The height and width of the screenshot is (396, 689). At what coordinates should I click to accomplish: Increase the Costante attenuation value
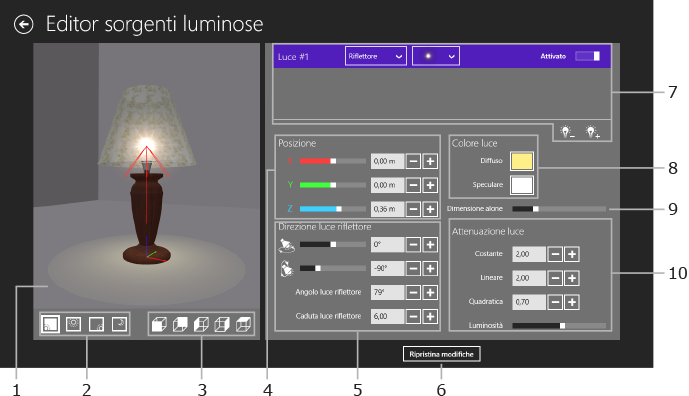(572, 254)
